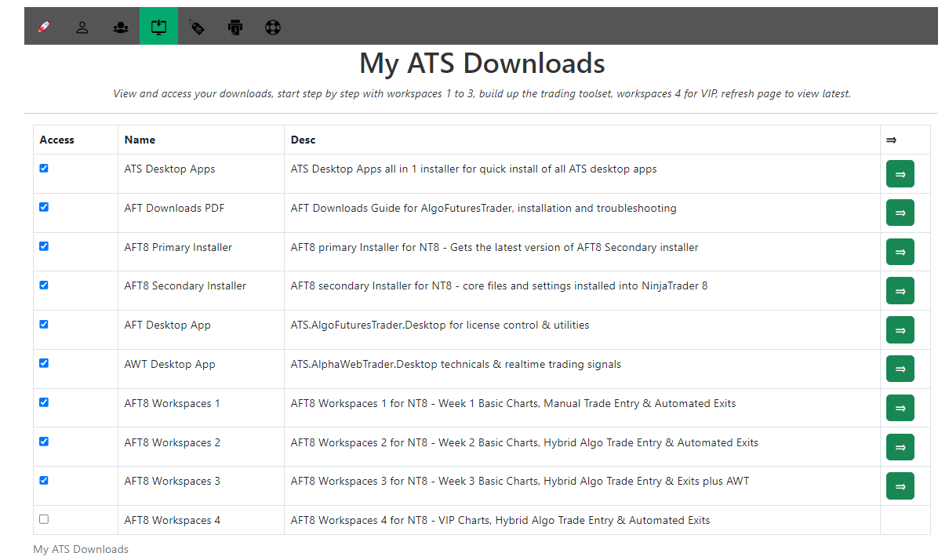Open the price tags icon in navbar
Screen dimensions: 938x560
pos(197,27)
